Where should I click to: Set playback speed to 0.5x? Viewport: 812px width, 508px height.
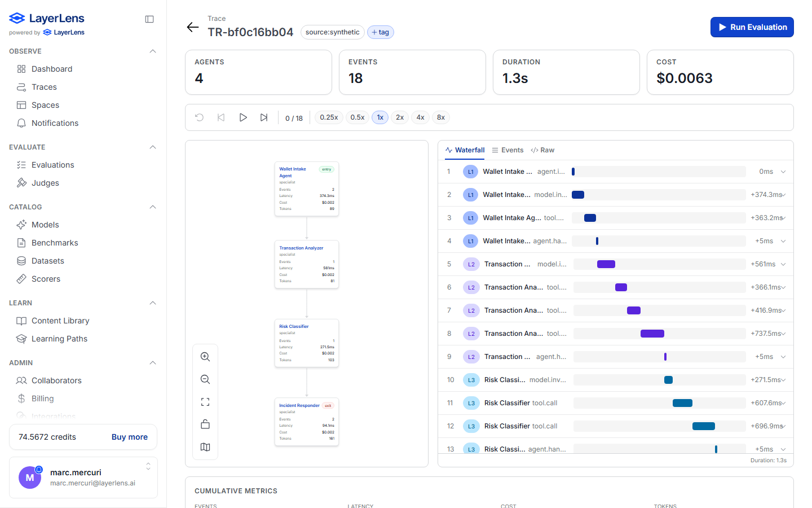[x=358, y=117]
